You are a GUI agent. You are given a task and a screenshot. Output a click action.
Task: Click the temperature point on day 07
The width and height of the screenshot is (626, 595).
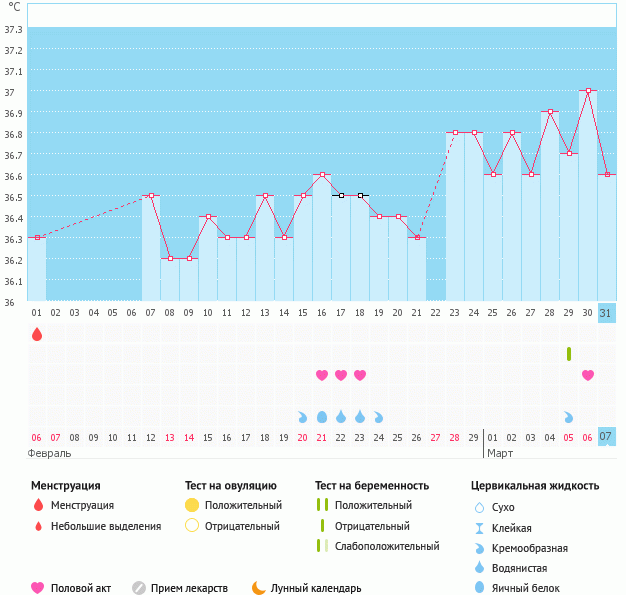pos(151,195)
